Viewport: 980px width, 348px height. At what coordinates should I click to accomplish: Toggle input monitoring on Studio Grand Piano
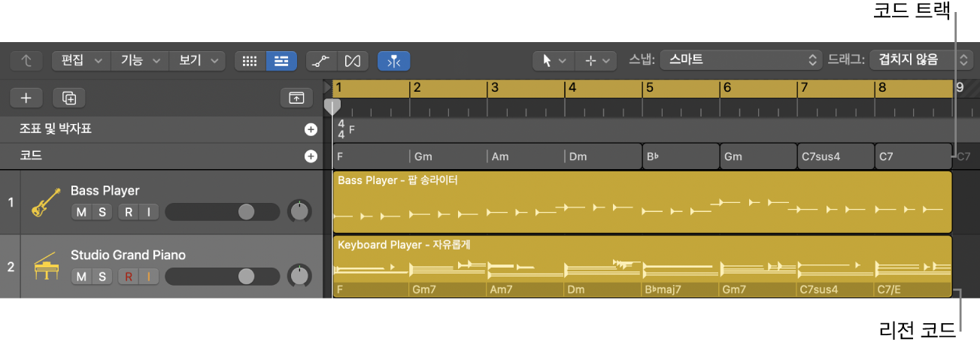tap(149, 277)
